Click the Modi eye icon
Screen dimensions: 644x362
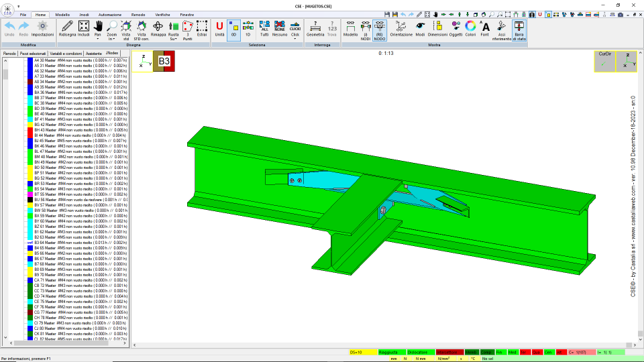click(x=420, y=27)
